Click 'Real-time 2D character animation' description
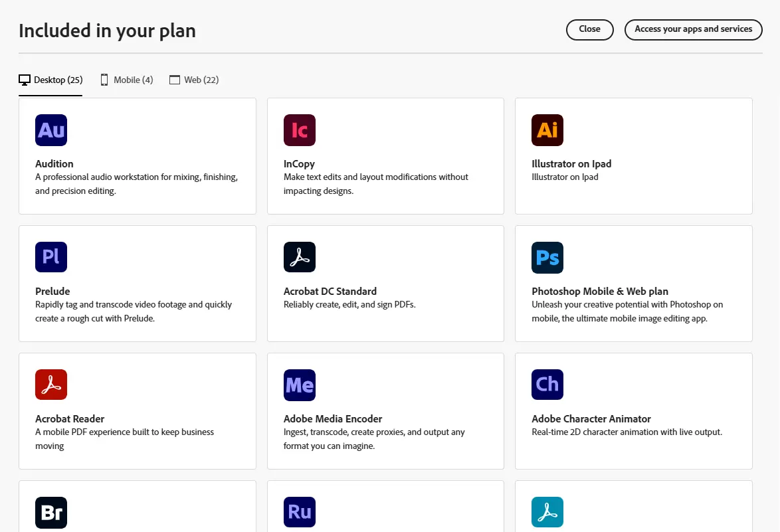Viewport: 780px width, 532px height. point(627,432)
